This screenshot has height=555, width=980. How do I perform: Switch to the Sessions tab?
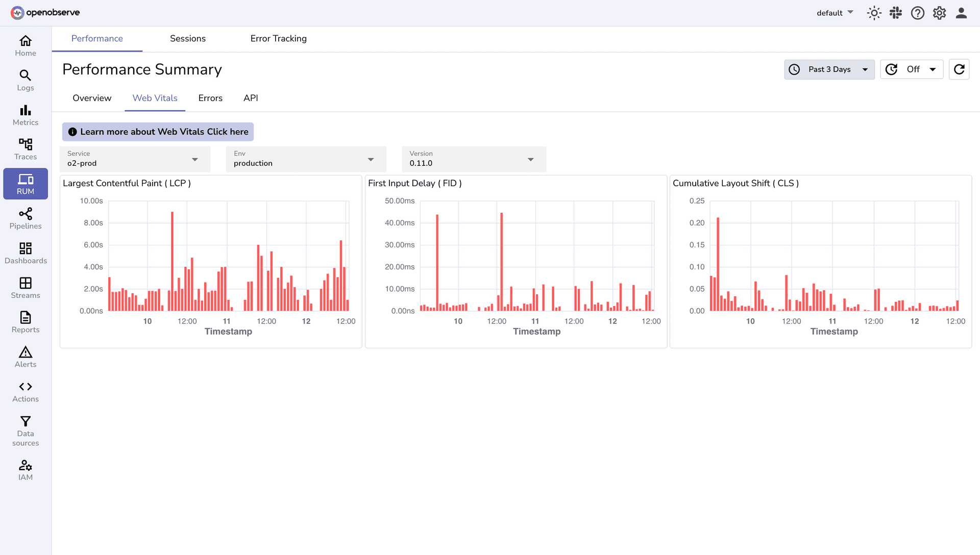point(187,38)
